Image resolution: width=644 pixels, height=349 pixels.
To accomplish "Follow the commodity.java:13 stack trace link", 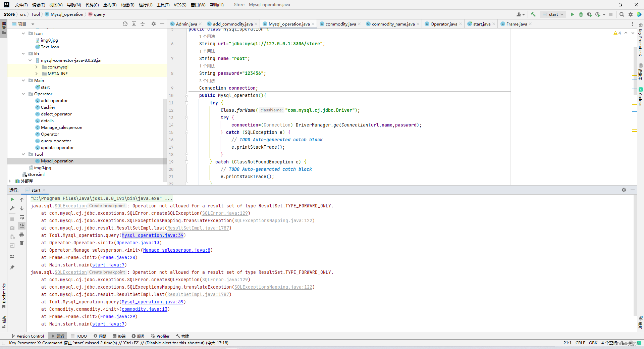I will (x=145, y=309).
